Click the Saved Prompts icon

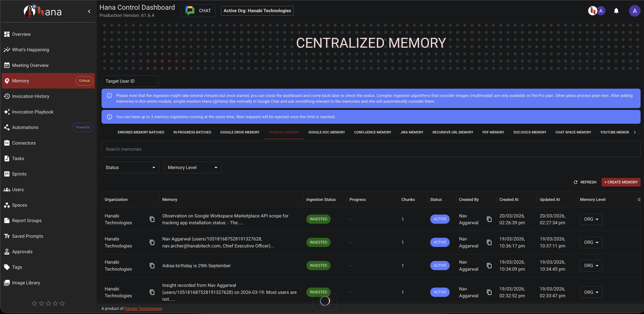pos(7,236)
